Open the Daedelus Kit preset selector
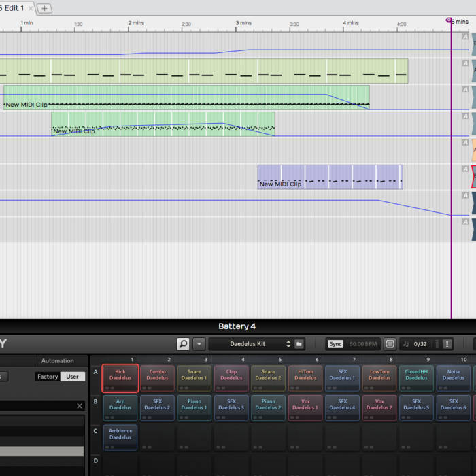Image resolution: width=476 pixels, height=476 pixels. pos(247,344)
